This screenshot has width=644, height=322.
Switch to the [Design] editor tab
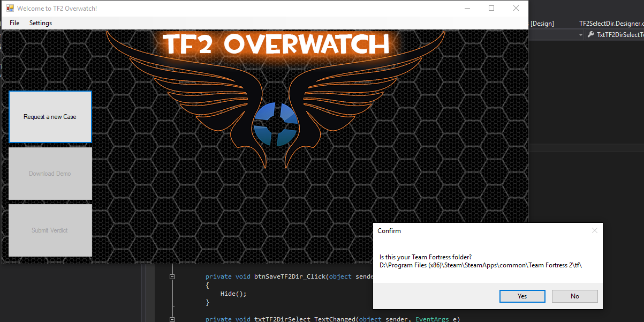click(x=542, y=23)
